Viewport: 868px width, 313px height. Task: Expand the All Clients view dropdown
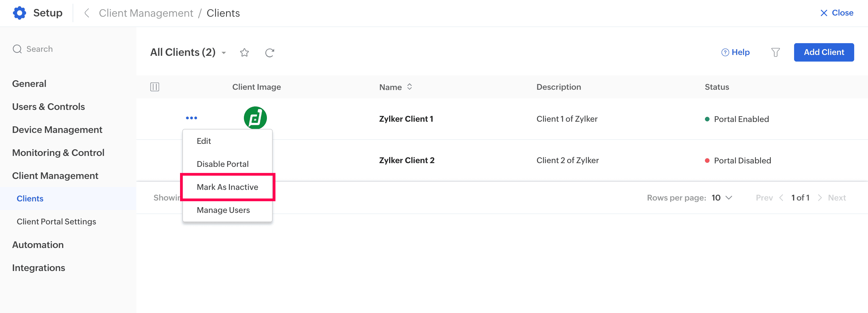pyautogui.click(x=224, y=53)
